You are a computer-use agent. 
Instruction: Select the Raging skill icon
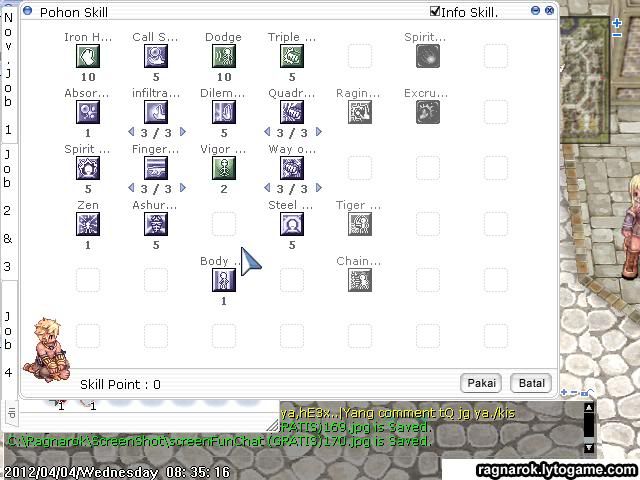[360, 112]
